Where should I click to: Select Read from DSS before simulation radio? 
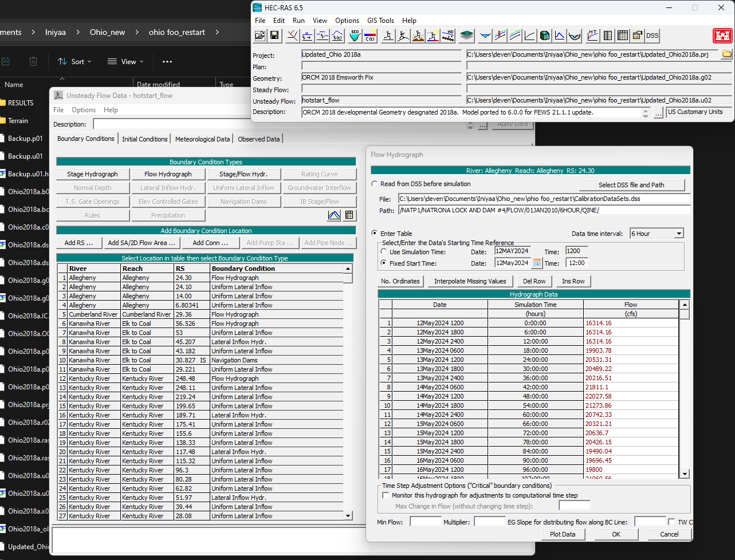(375, 184)
